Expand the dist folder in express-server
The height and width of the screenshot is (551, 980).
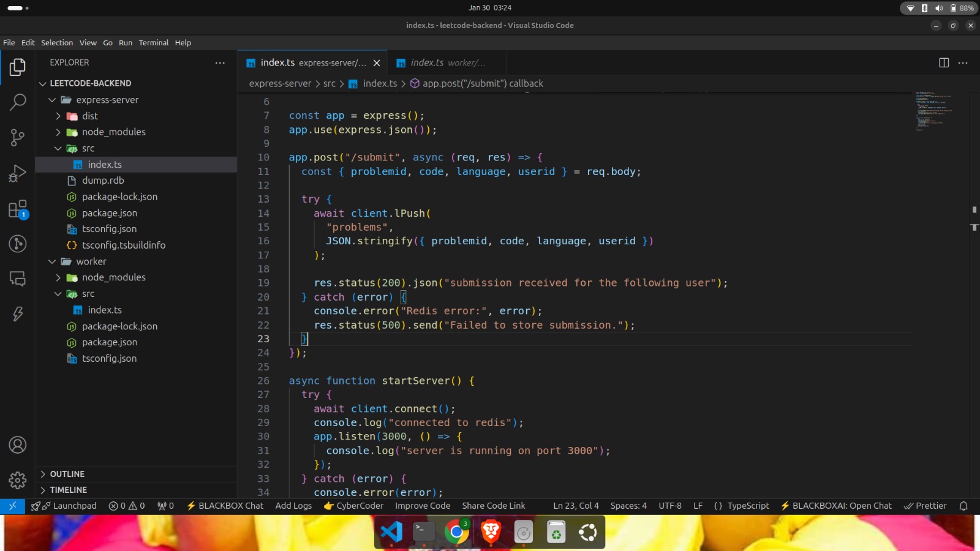pyautogui.click(x=89, y=116)
